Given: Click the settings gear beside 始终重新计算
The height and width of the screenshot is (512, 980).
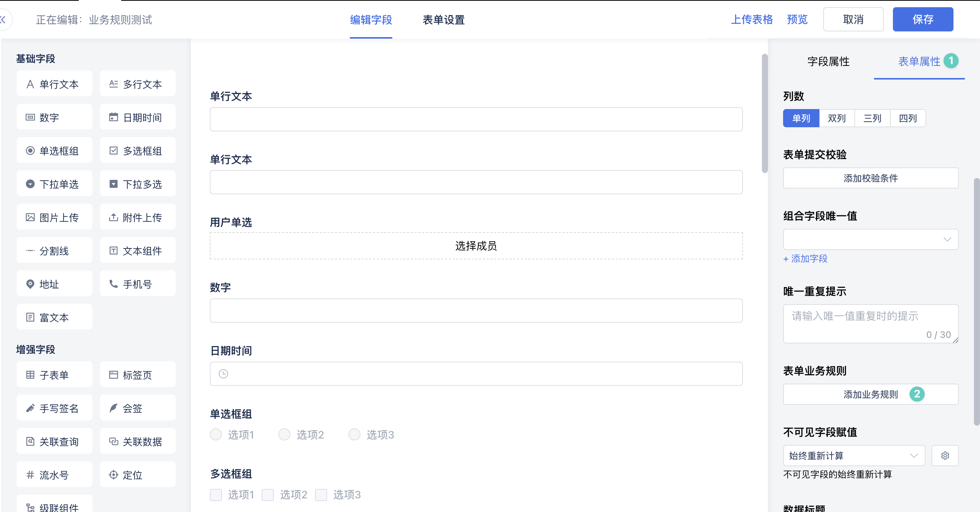Looking at the screenshot, I should pyautogui.click(x=945, y=455).
